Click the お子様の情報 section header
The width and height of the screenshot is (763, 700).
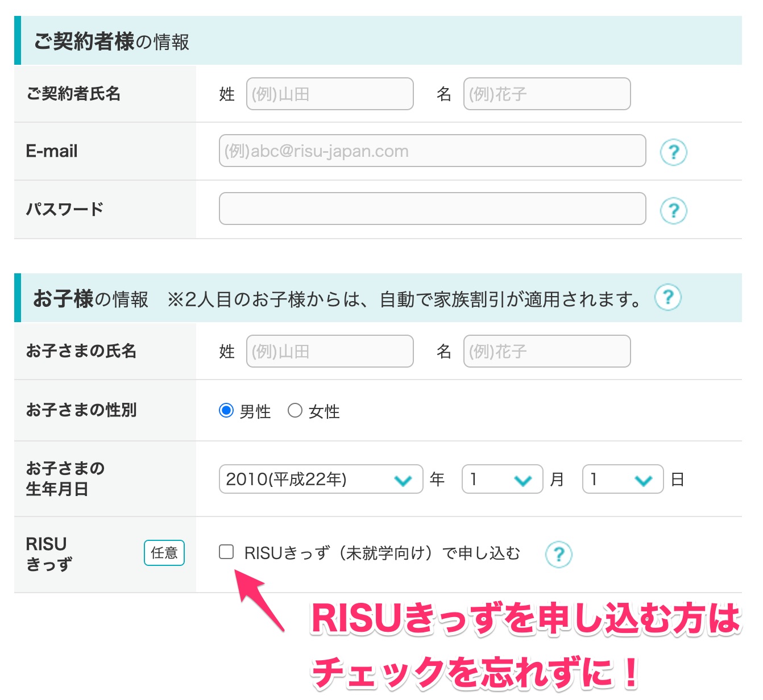pyautogui.click(x=91, y=297)
